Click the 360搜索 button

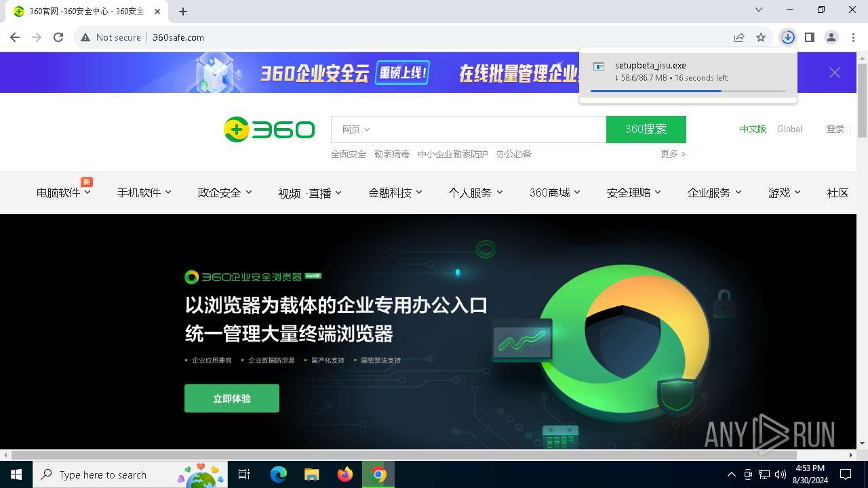(646, 129)
